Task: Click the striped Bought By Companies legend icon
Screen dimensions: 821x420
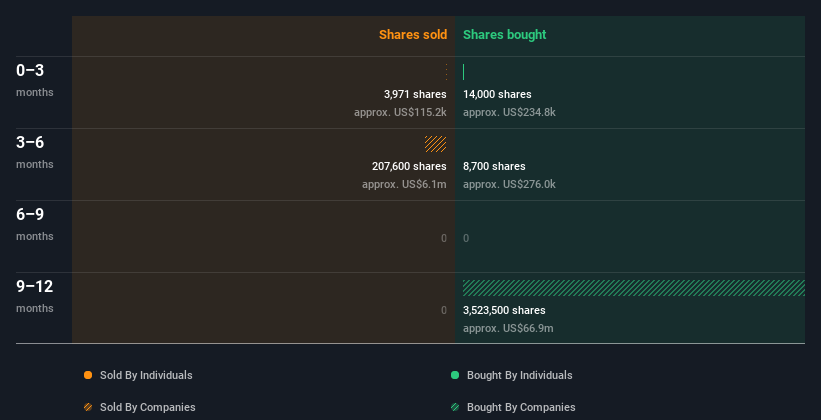Action: (x=455, y=407)
